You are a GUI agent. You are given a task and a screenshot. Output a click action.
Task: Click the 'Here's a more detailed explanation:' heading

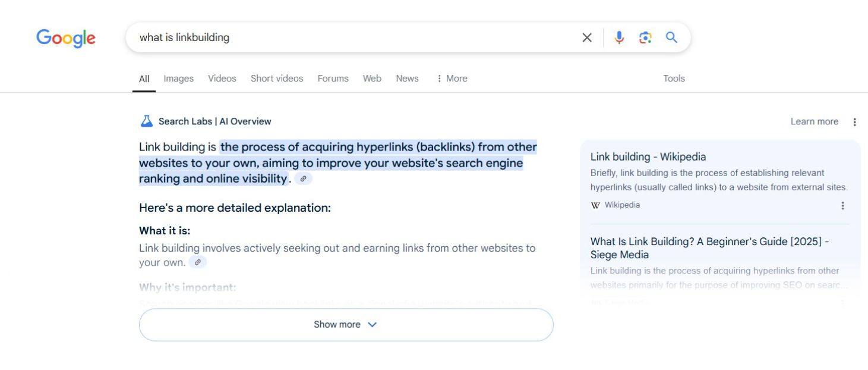[x=235, y=208]
